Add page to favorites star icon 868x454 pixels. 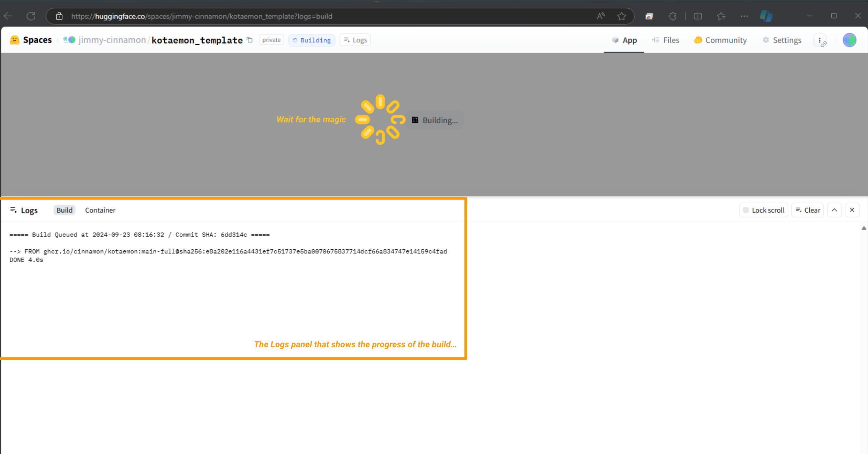621,16
